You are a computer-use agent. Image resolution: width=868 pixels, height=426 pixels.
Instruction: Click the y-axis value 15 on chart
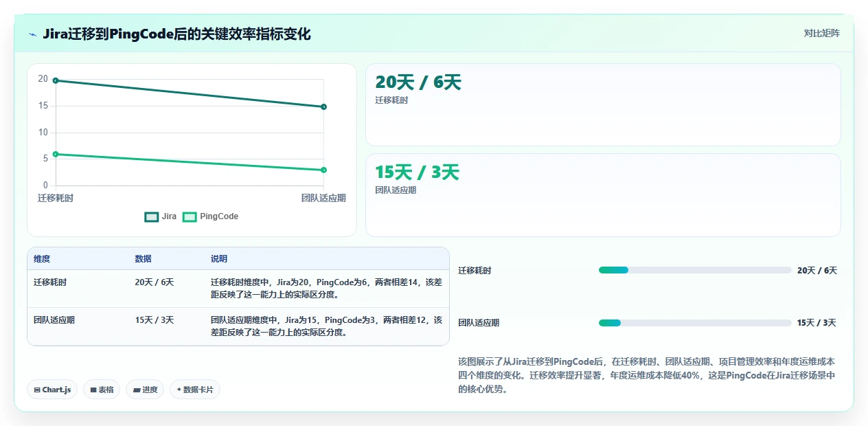click(x=43, y=106)
